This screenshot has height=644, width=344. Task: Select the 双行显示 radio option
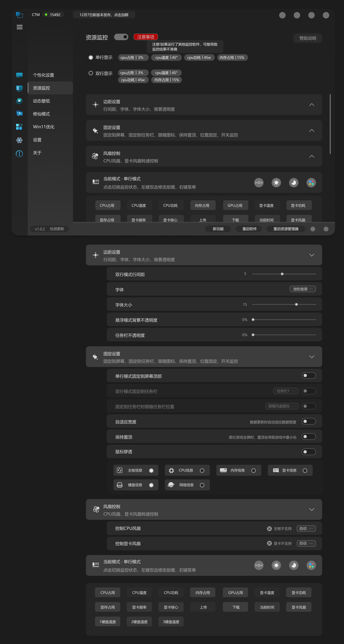coord(91,73)
